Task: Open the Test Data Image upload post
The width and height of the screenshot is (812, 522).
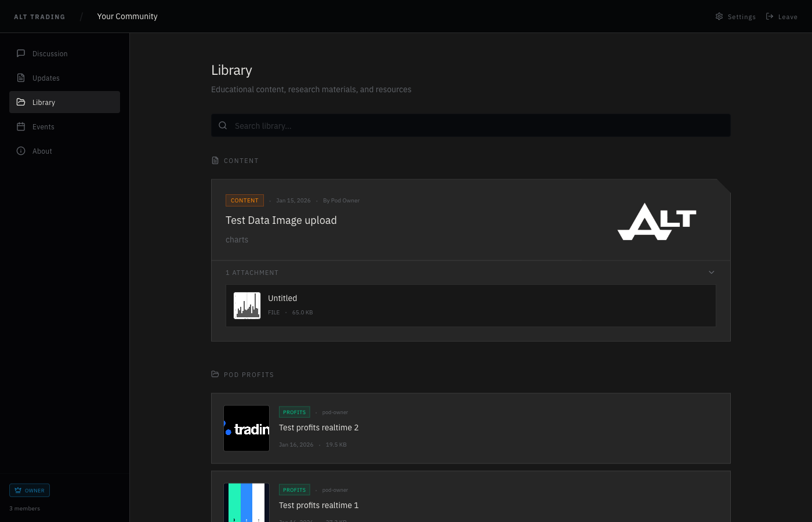Action: [x=281, y=220]
